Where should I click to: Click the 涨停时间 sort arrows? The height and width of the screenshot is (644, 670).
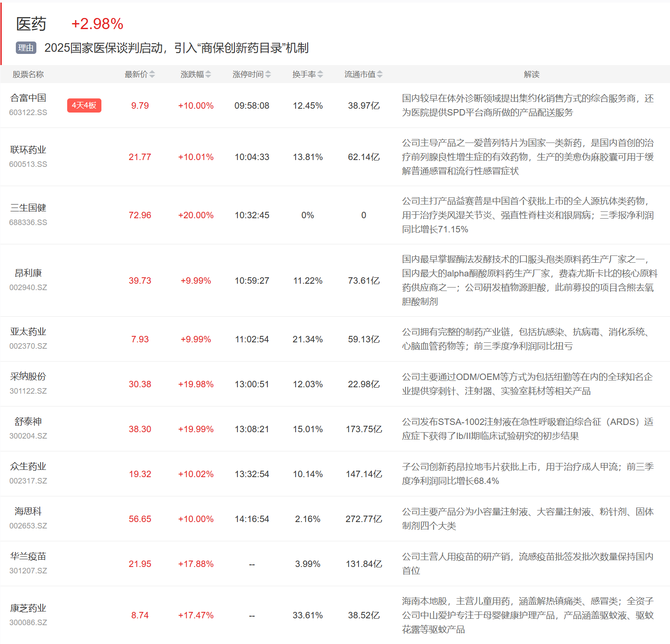(268, 74)
